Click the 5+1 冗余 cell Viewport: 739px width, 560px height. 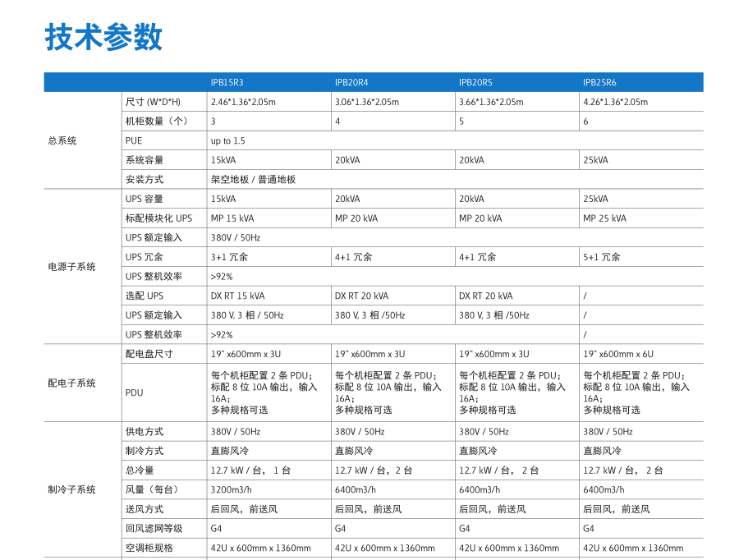tap(601, 257)
